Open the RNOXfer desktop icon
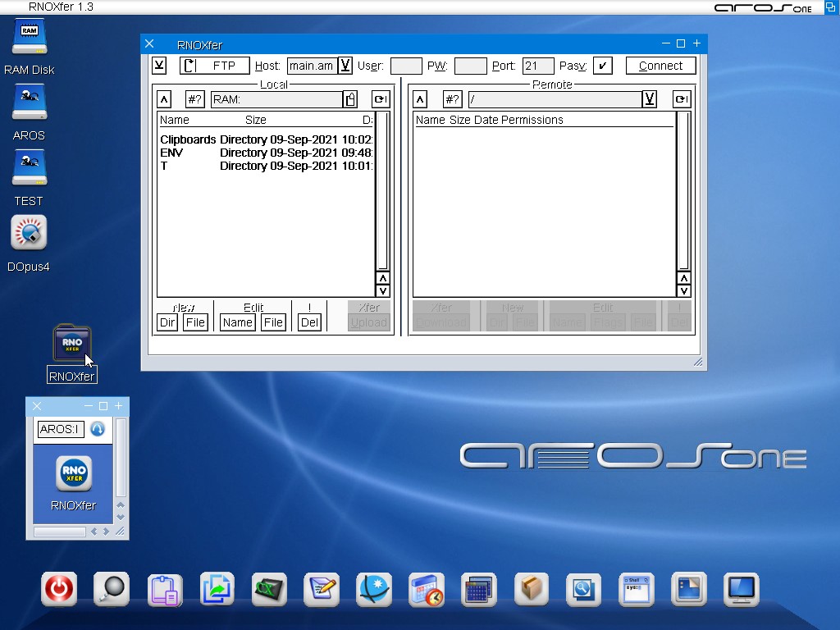Screen dimensions: 840x630 (x=71, y=344)
